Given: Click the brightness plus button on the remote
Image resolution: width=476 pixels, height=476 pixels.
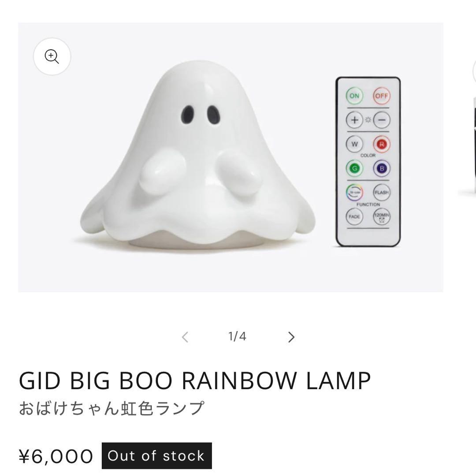Looking at the screenshot, I should (x=354, y=120).
